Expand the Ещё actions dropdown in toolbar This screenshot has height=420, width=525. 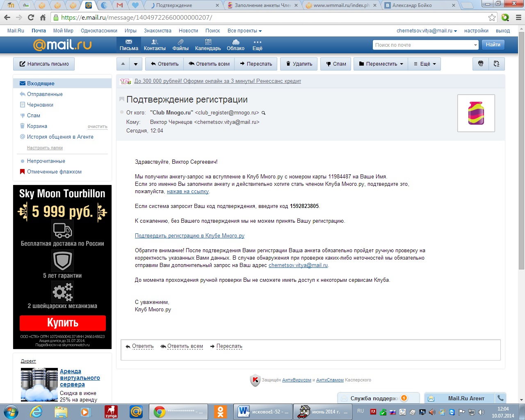(x=425, y=64)
